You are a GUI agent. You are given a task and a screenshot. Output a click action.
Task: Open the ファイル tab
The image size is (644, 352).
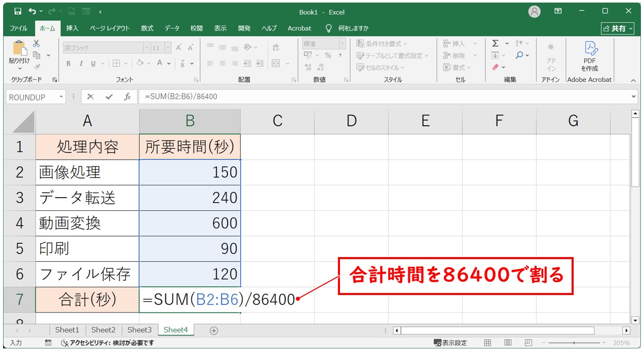19,28
